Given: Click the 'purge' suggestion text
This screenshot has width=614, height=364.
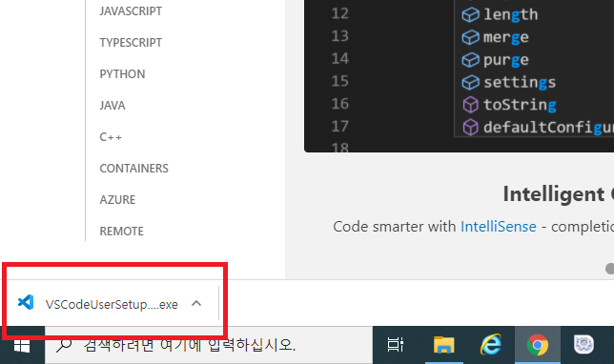Looking at the screenshot, I should [506, 60].
